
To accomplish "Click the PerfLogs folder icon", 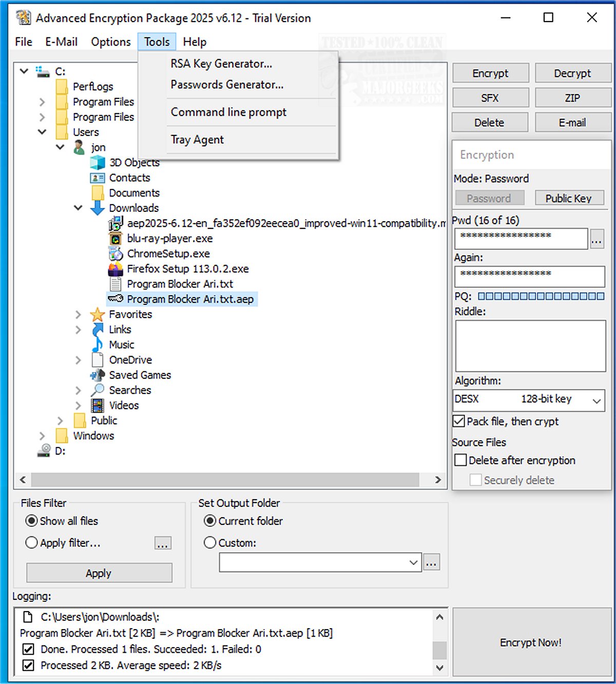I will (x=62, y=86).
